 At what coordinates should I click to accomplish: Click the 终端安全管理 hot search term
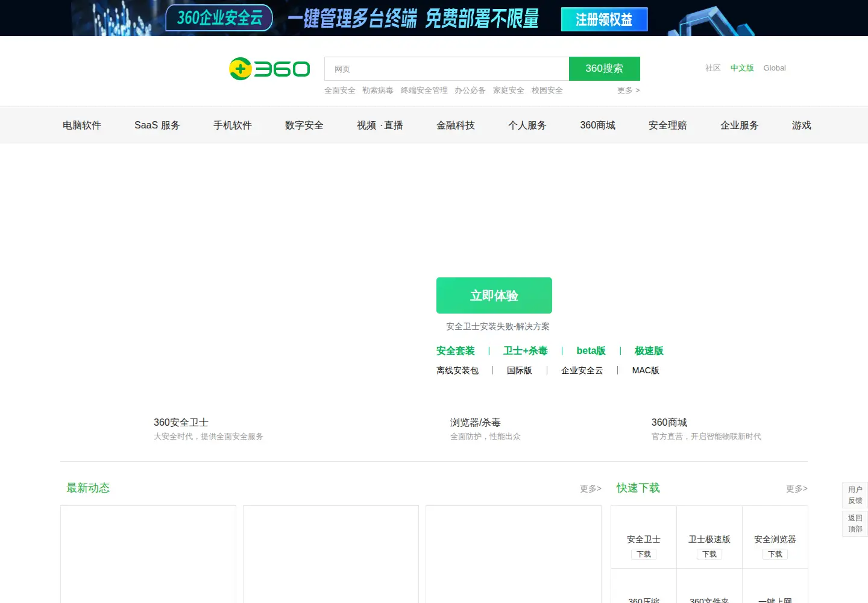click(424, 90)
